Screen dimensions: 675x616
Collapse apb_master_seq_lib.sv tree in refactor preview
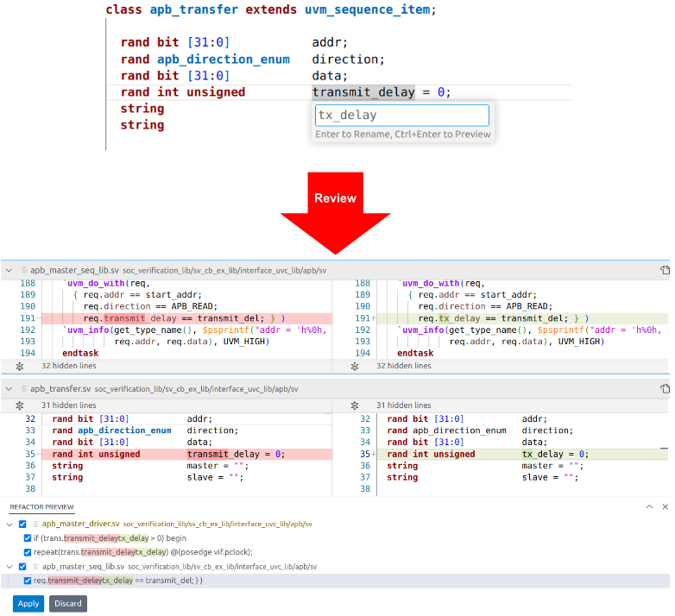[9, 567]
